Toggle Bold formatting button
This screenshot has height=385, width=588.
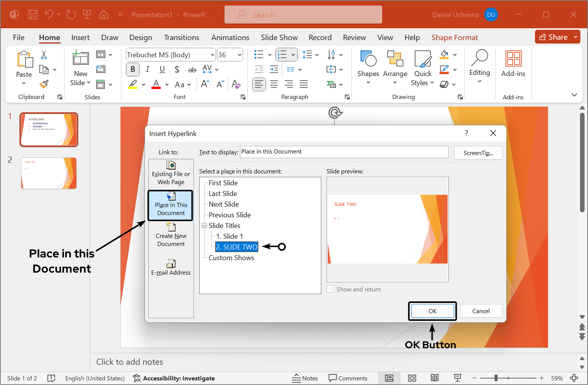pos(132,69)
